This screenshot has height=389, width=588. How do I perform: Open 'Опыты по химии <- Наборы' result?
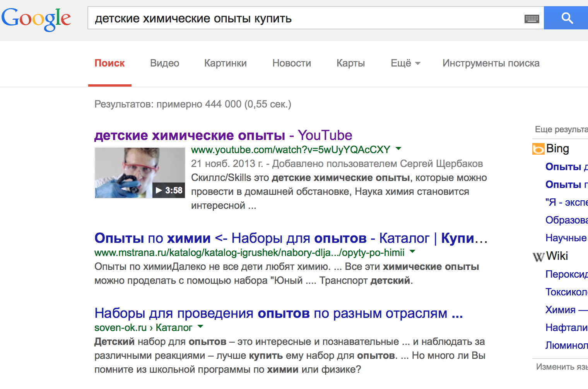(x=291, y=238)
